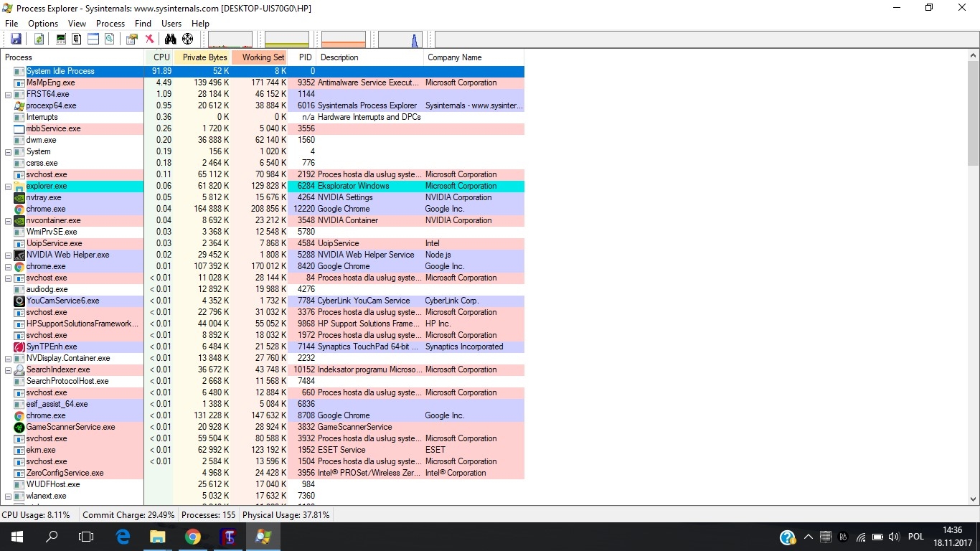Open the File menu

click(x=11, y=24)
